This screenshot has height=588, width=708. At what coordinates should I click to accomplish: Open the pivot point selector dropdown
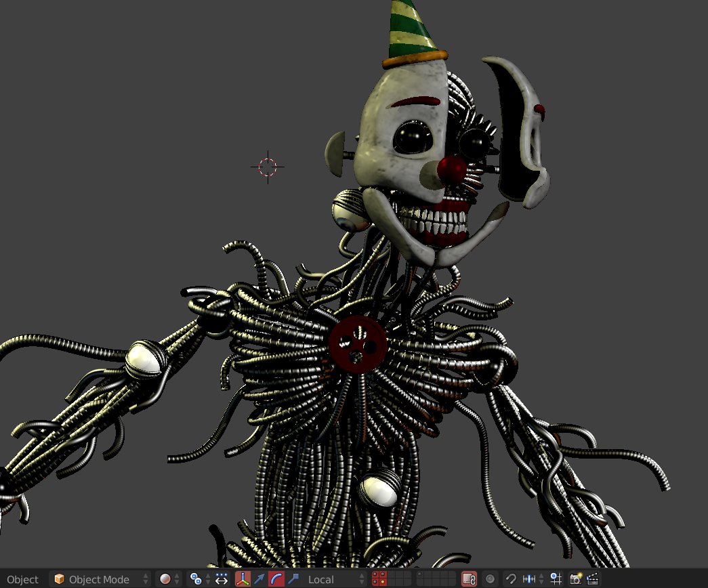tap(200, 579)
